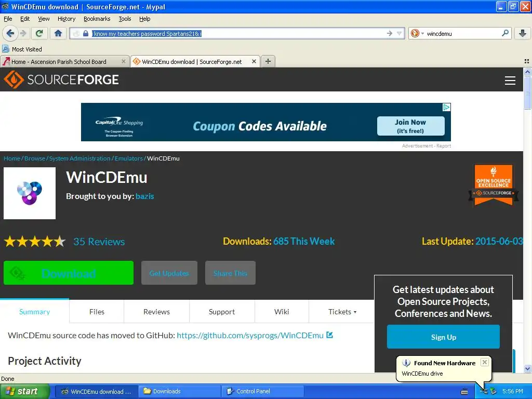Switch to Downloads in the taskbar
This screenshot has width=532, height=399.
(180, 391)
